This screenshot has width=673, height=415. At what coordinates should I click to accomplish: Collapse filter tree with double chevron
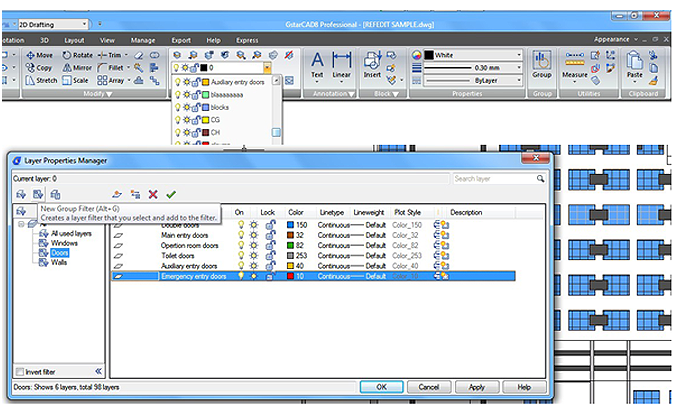(98, 371)
